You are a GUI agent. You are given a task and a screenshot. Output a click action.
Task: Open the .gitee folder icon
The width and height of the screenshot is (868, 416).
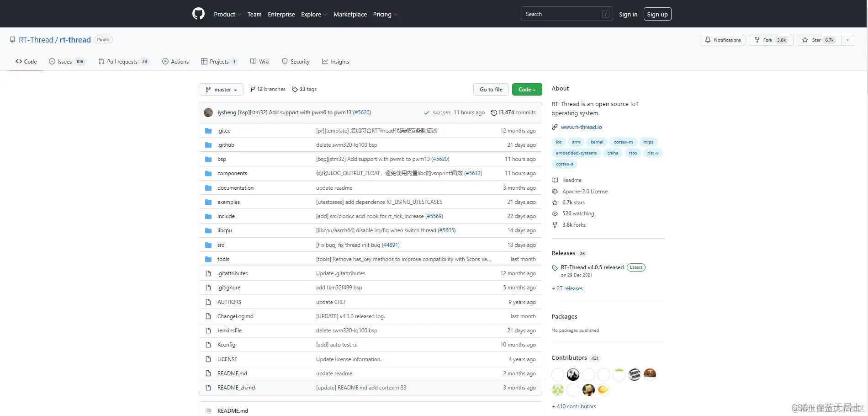pos(208,131)
